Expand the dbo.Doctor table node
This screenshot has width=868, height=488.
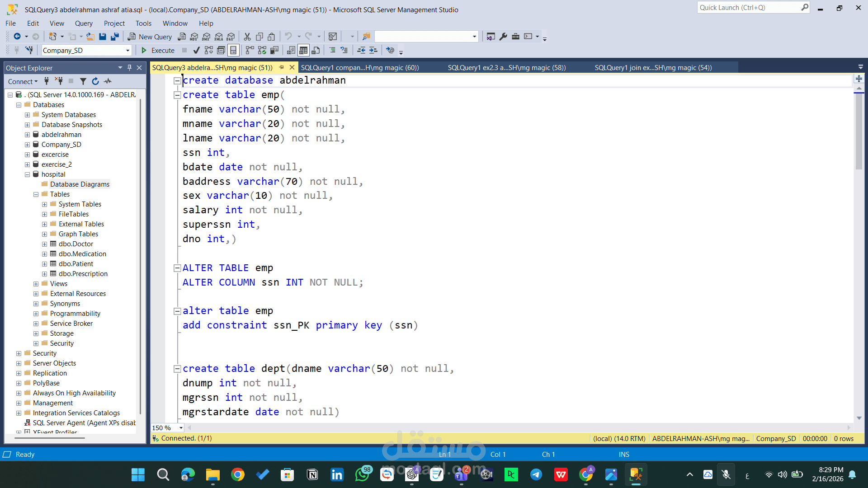tap(44, 244)
